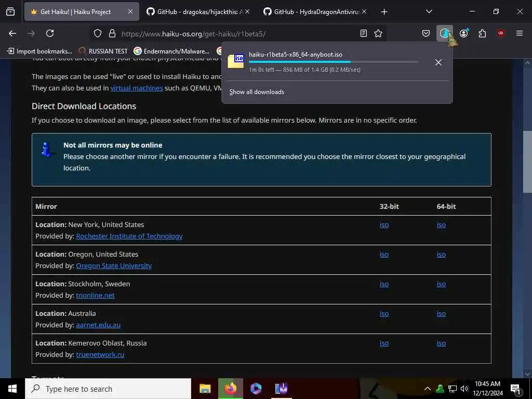Open the Firefox View icon
Image resolution: width=532 pixels, height=399 pixels.
pyautogui.click(x=10, y=12)
